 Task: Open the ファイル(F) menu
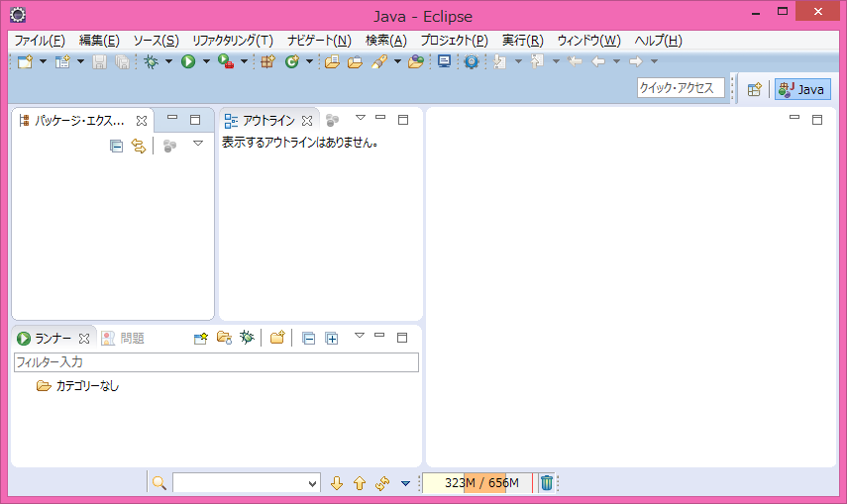click(40, 41)
